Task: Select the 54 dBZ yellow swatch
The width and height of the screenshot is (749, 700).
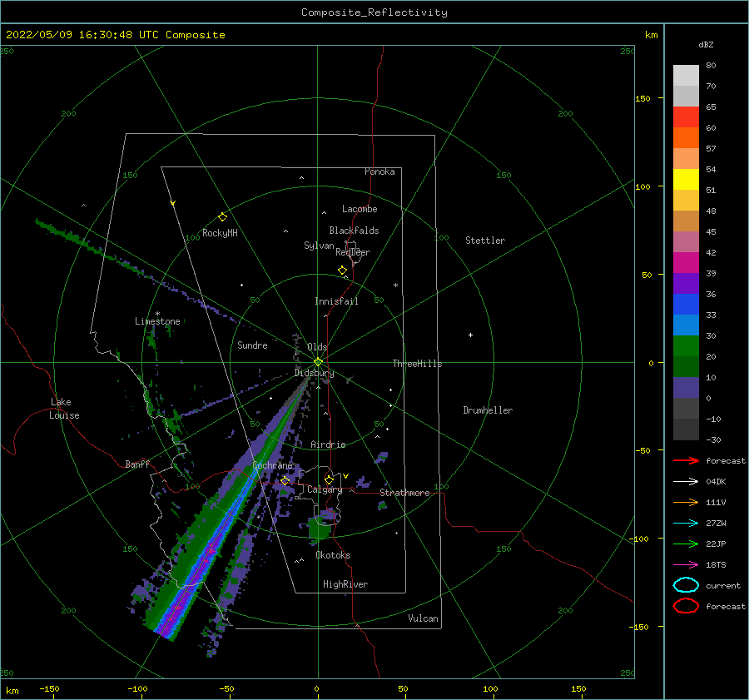Action: point(686,179)
